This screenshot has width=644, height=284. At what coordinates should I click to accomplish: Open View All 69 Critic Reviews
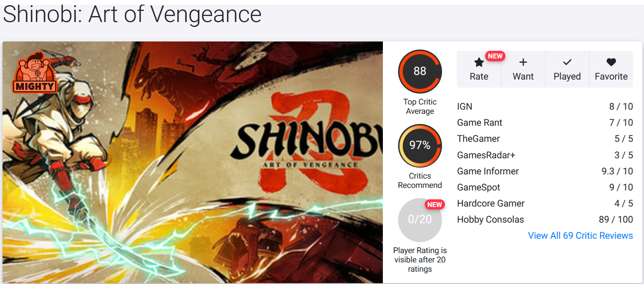click(x=580, y=236)
